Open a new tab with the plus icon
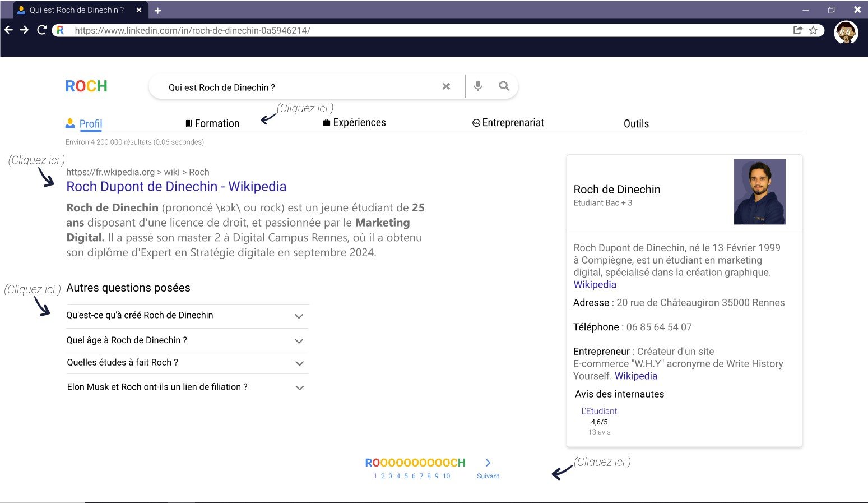 point(157,11)
